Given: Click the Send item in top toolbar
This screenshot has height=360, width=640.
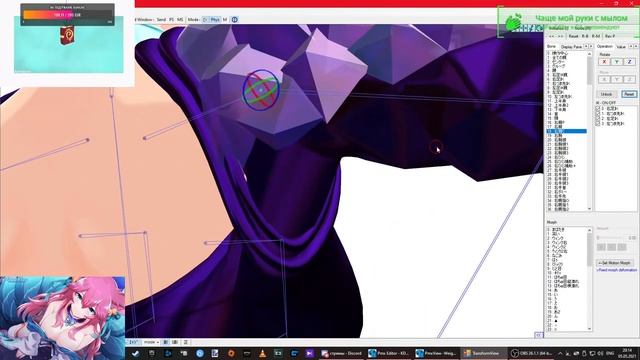Looking at the screenshot, I should [x=161, y=20].
